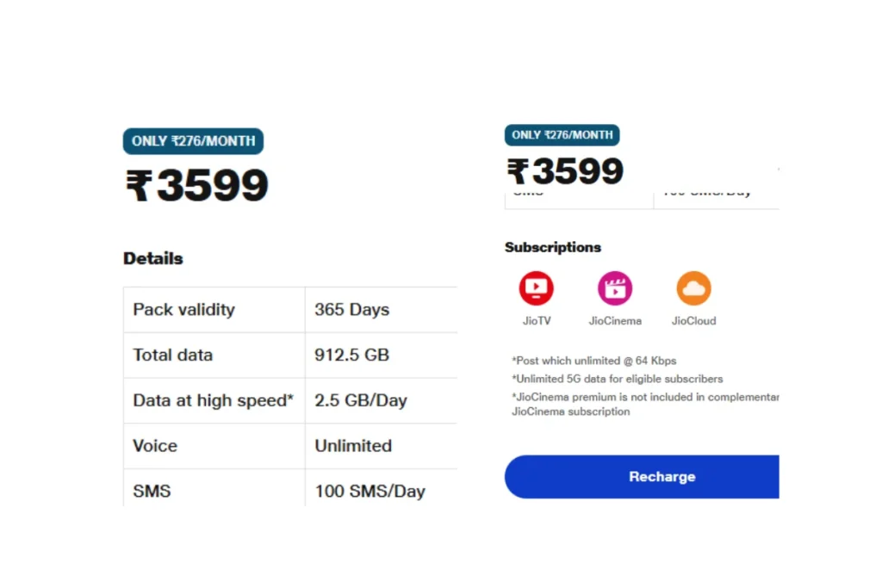Click the Subscriptions heading
Screen dimensions: 882x588
click(x=553, y=247)
